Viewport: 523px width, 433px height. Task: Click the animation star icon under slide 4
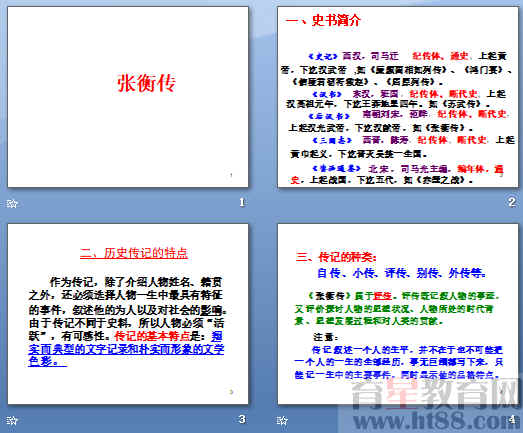pos(282,420)
